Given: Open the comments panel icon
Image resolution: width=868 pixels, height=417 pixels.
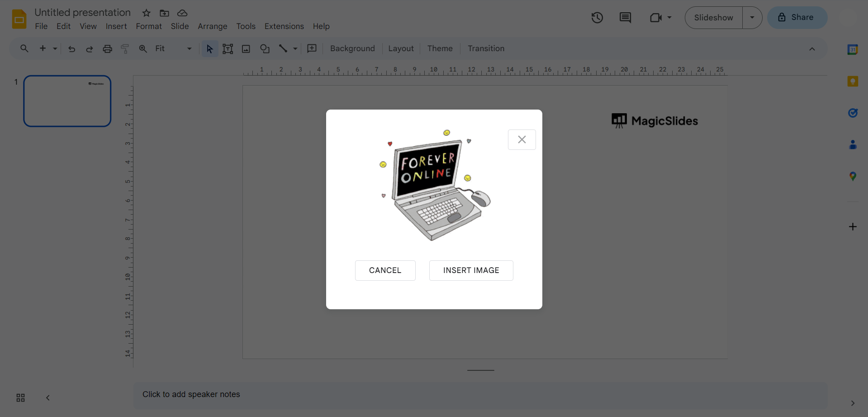Looking at the screenshot, I should pos(625,18).
